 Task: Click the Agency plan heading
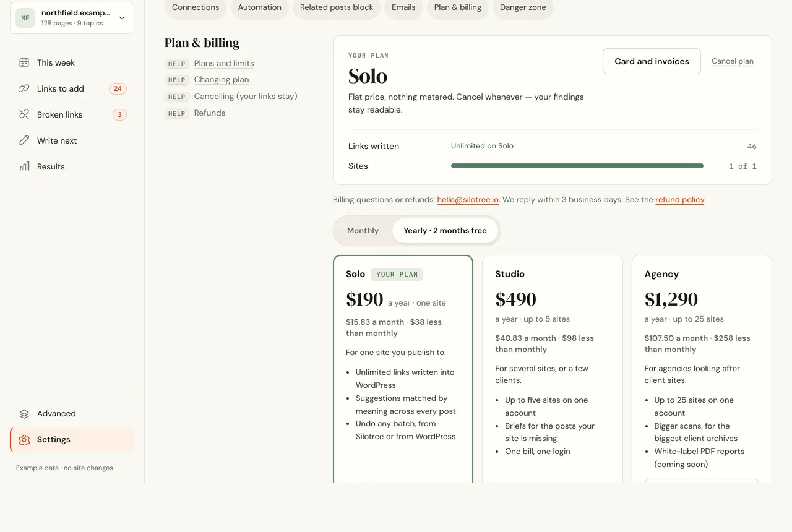coord(661,274)
